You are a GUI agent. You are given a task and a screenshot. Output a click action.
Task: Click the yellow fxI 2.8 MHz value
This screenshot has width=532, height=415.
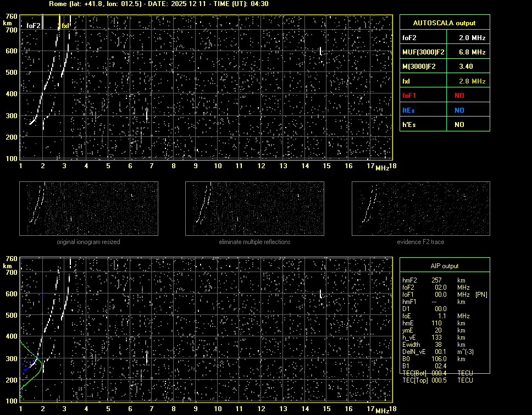pos(472,81)
